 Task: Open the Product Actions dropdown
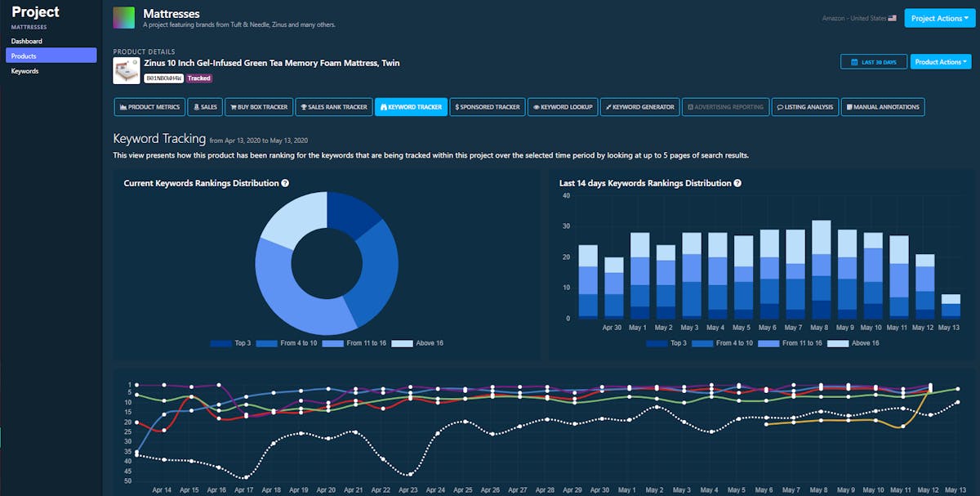(x=940, y=62)
